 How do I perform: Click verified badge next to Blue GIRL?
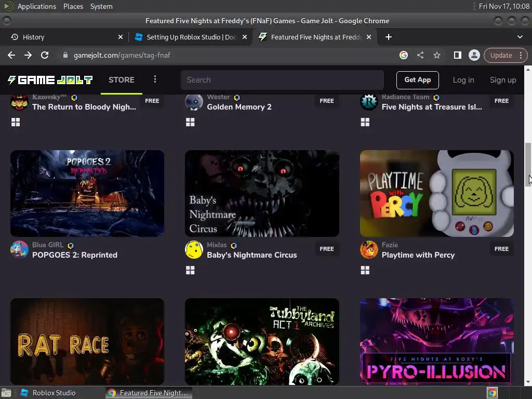coord(71,245)
